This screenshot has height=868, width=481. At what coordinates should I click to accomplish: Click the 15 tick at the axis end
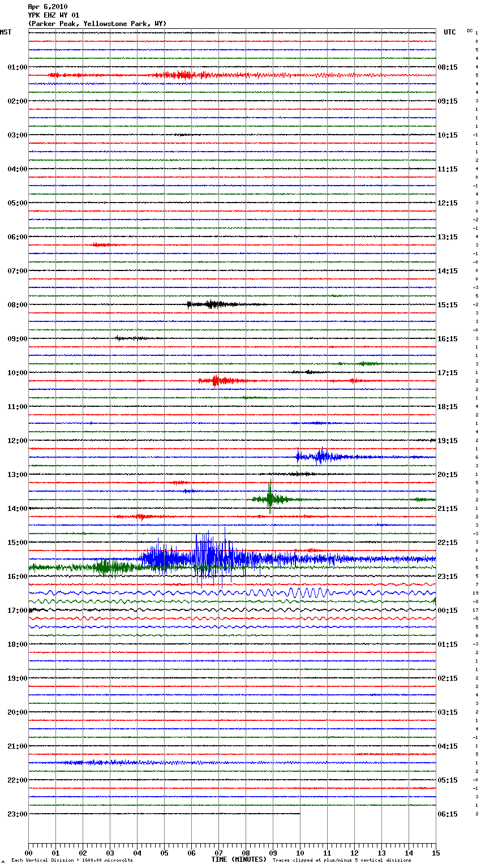pos(435,853)
